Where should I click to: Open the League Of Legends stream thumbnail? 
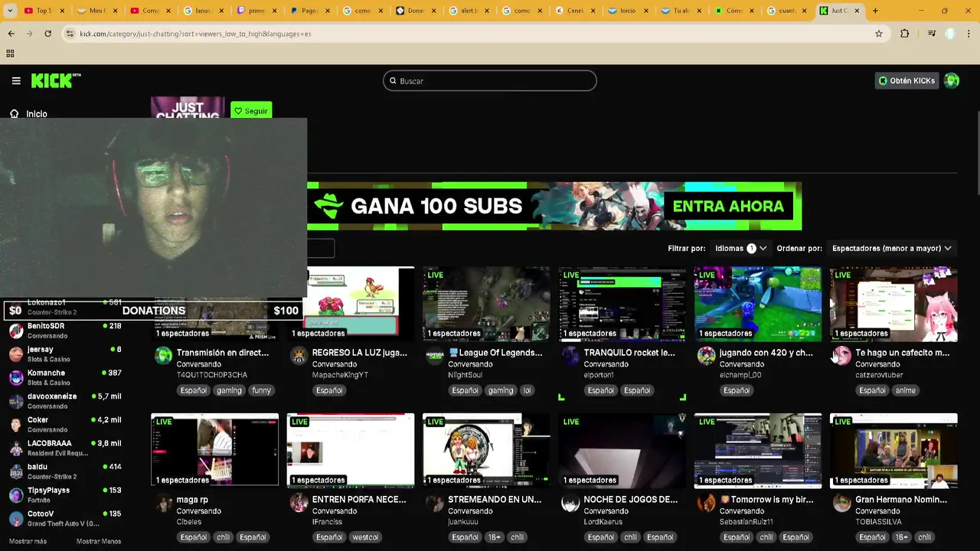(x=486, y=303)
